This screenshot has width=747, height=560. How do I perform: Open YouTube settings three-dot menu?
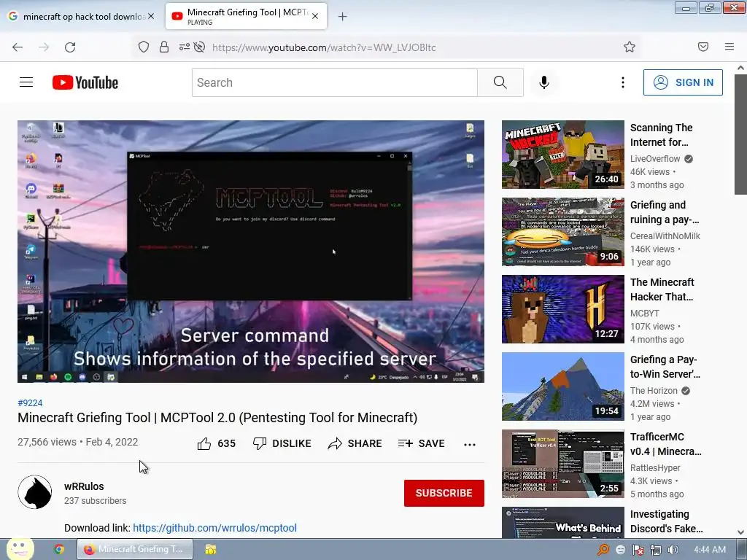click(623, 82)
